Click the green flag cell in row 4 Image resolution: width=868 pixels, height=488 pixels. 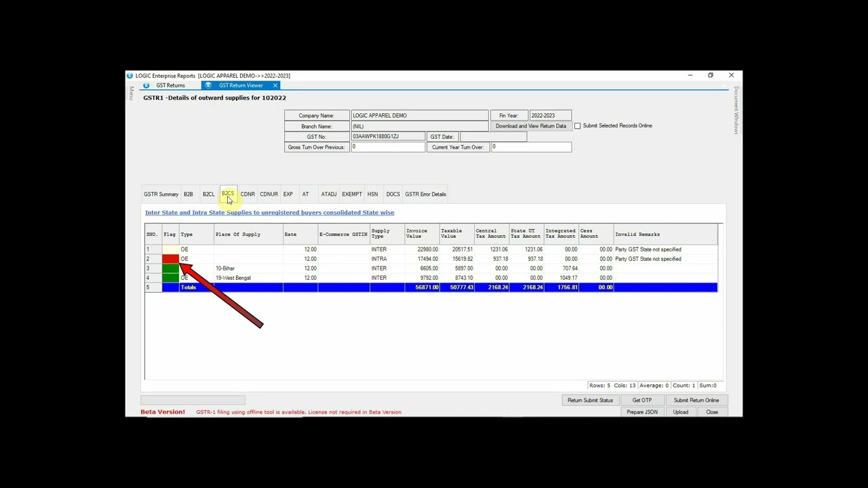click(x=170, y=278)
